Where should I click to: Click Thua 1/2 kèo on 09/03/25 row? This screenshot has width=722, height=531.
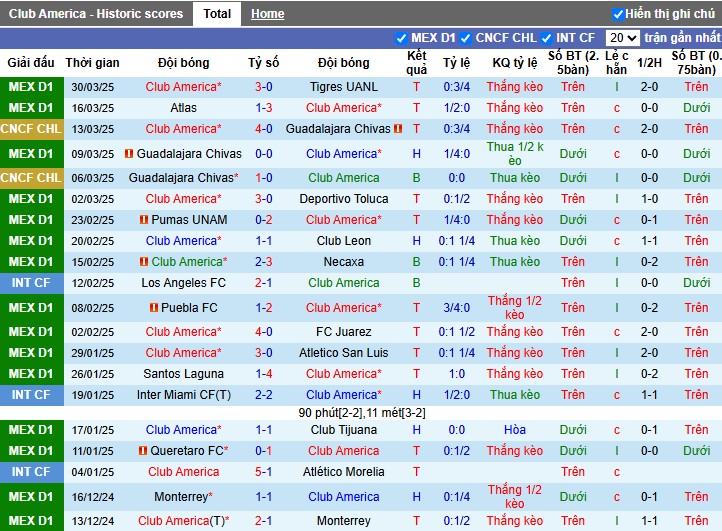coord(515,154)
